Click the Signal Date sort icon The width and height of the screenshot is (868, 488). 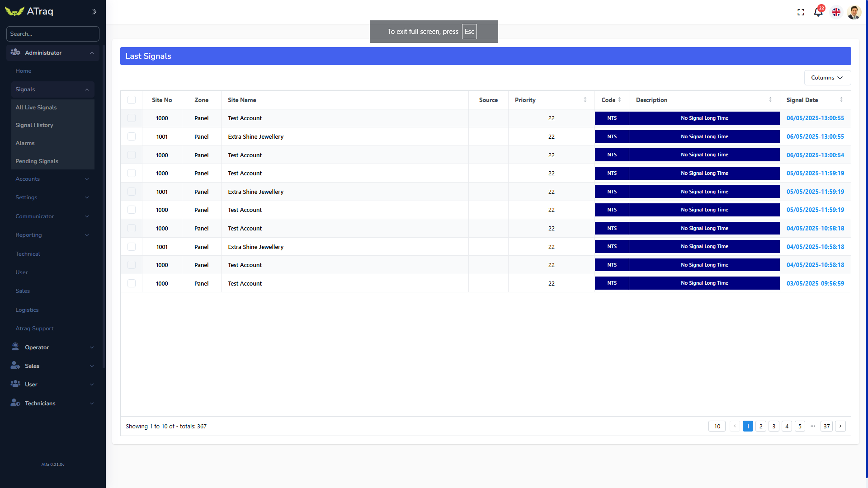point(841,100)
